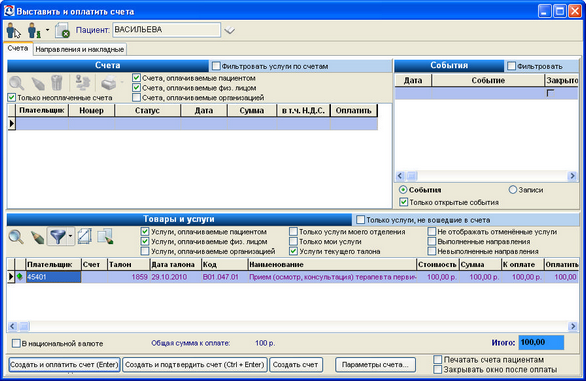Toggle Счета, оплачиваемые пациентом checkbox
Image resolution: width=586 pixels, height=381 pixels.
click(x=136, y=78)
